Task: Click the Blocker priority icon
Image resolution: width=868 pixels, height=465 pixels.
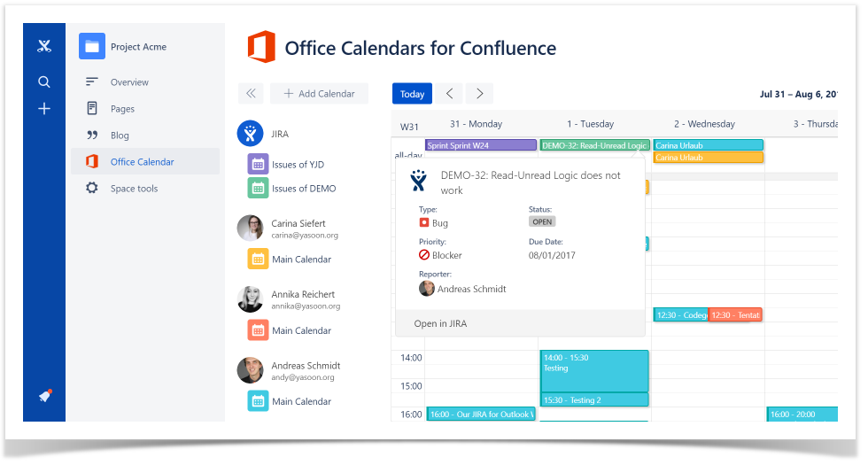Action: [424, 255]
